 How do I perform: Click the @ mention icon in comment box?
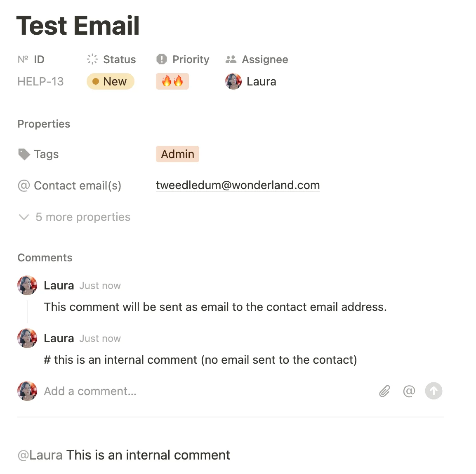409,391
